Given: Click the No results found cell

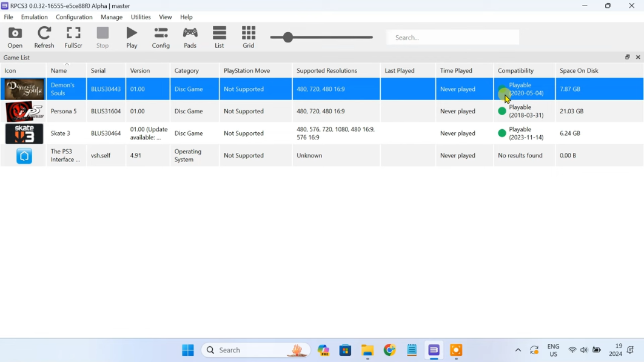Looking at the screenshot, I should [525, 156].
